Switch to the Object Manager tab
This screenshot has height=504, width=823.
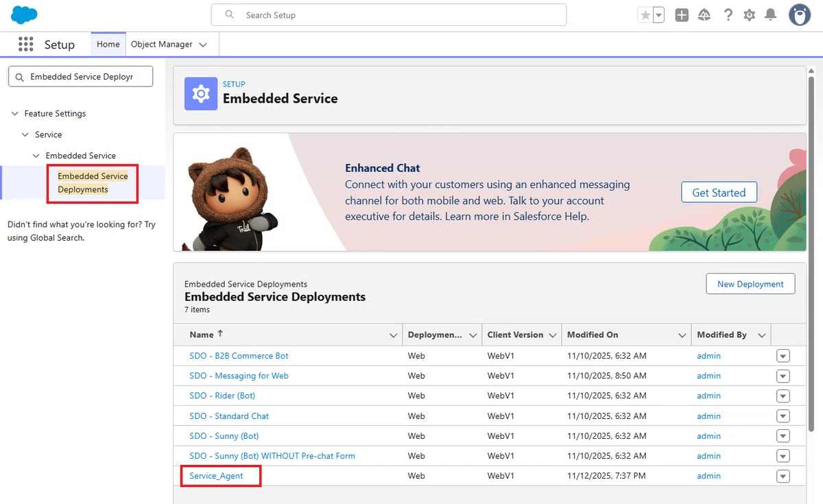coord(162,45)
